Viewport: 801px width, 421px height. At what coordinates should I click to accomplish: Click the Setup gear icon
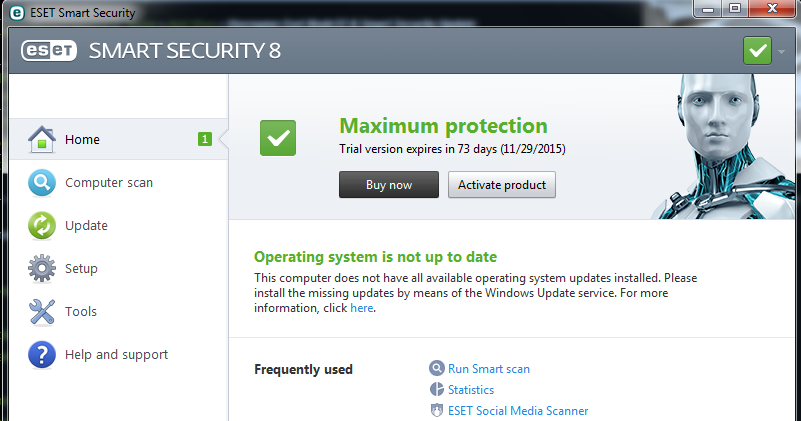pos(42,268)
